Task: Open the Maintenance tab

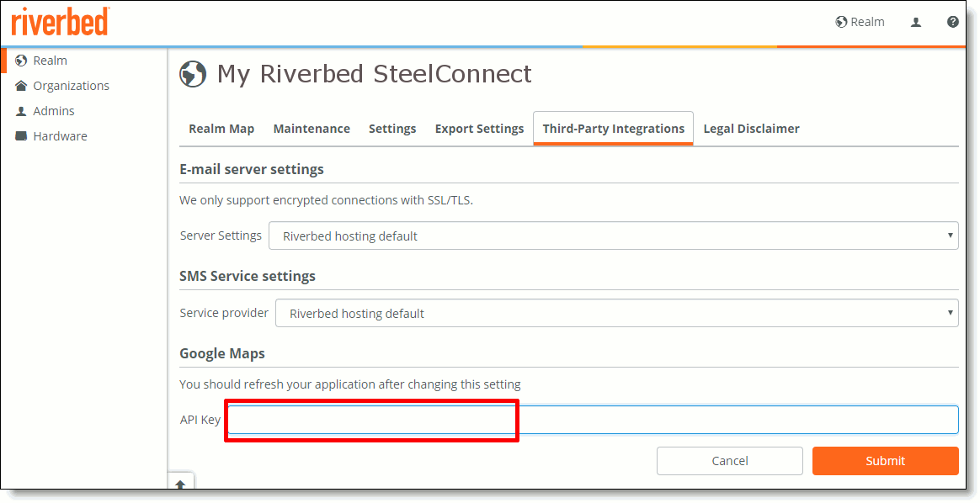Action: tap(312, 129)
